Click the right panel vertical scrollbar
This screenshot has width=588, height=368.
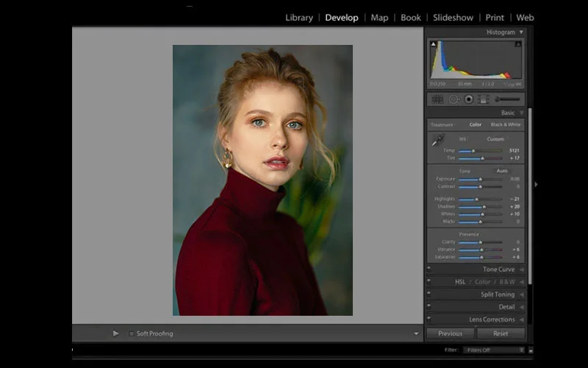530,196
